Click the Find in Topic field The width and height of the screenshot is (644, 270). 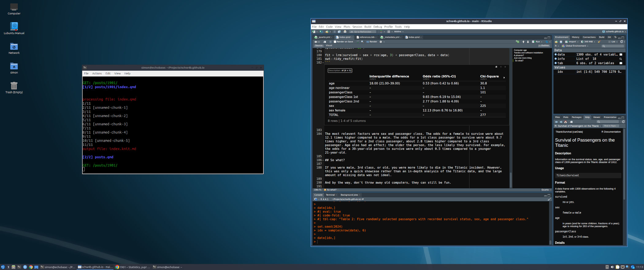pos(610,126)
